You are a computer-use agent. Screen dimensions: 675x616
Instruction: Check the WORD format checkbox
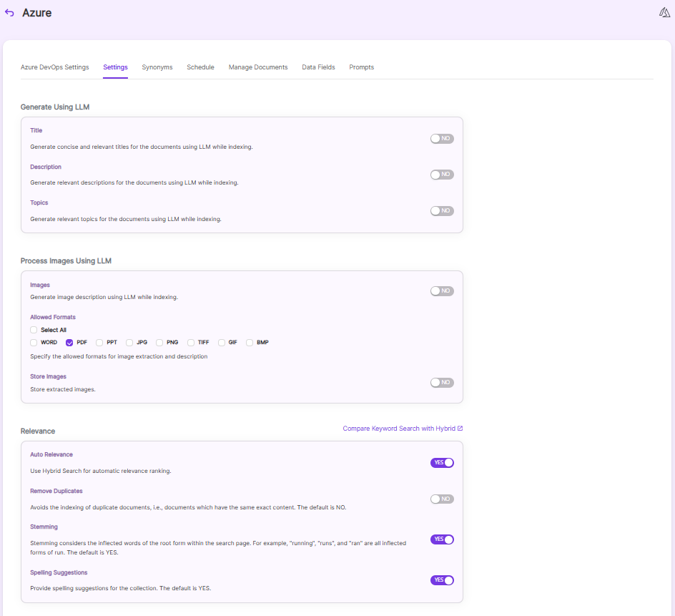pyautogui.click(x=34, y=343)
